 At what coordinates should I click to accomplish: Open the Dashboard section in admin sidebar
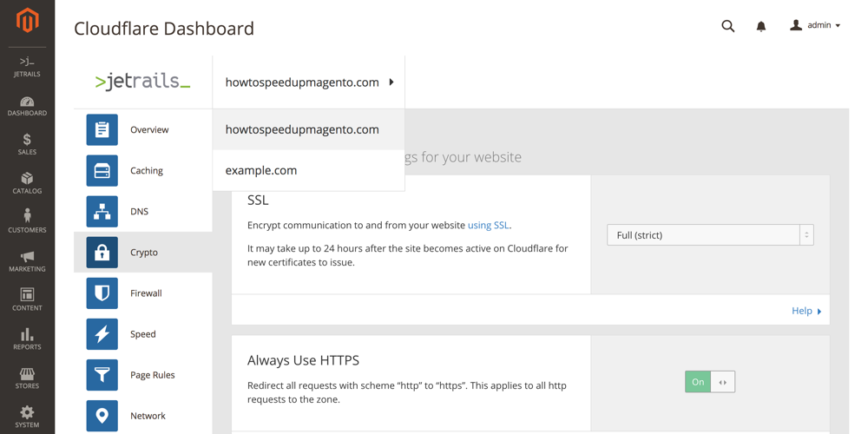27,106
